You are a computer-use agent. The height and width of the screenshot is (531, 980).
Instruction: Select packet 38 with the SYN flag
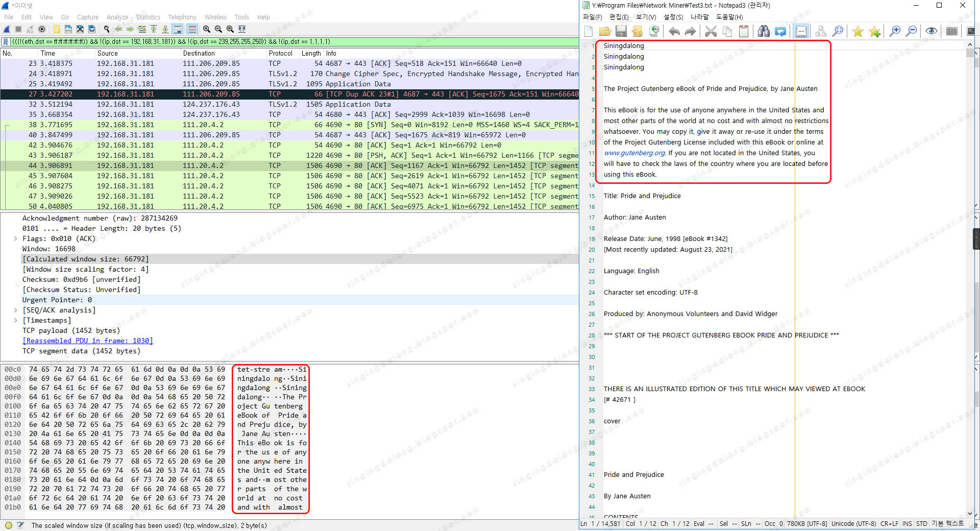289,125
